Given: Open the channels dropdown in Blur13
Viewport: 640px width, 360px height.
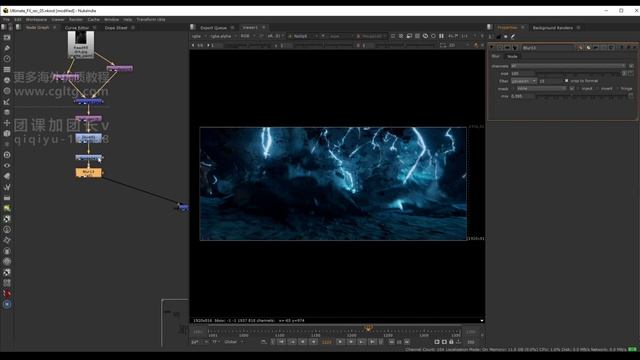Looking at the screenshot, I should pyautogui.click(x=568, y=66).
